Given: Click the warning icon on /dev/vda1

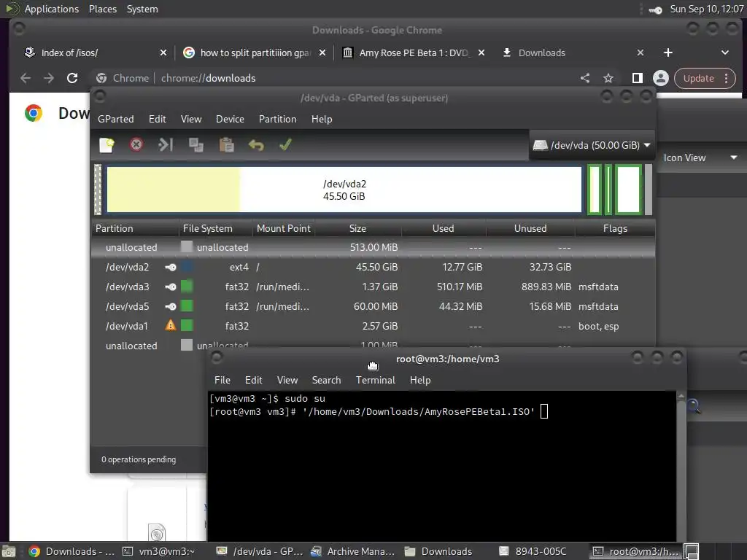Looking at the screenshot, I should 170,325.
